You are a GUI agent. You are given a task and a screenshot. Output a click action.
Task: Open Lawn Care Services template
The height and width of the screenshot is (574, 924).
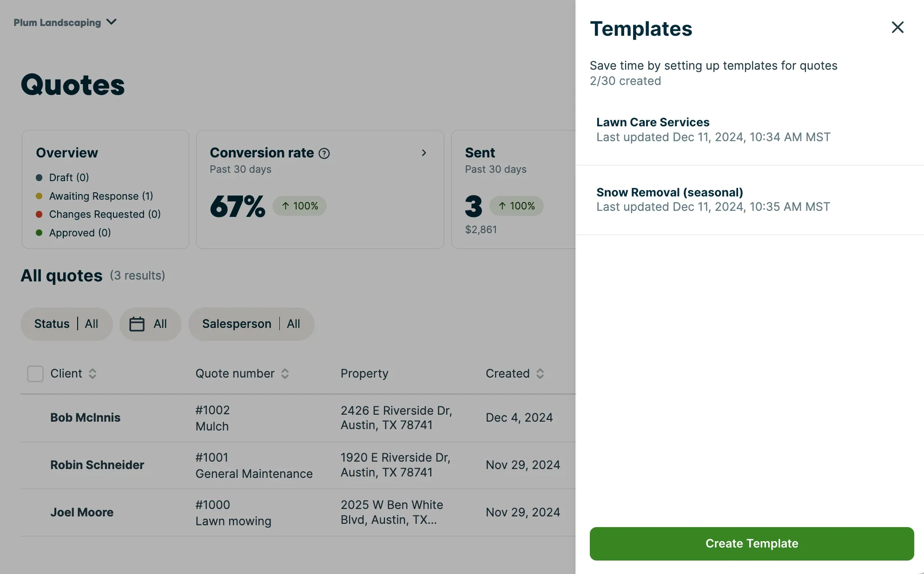(x=750, y=130)
